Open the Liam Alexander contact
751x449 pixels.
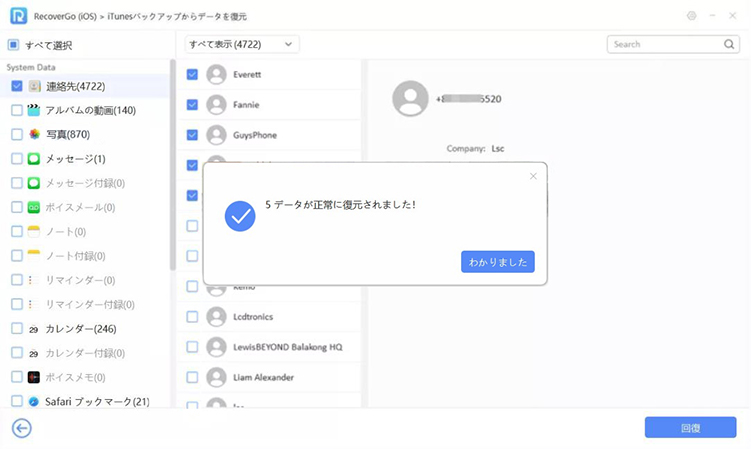(263, 378)
